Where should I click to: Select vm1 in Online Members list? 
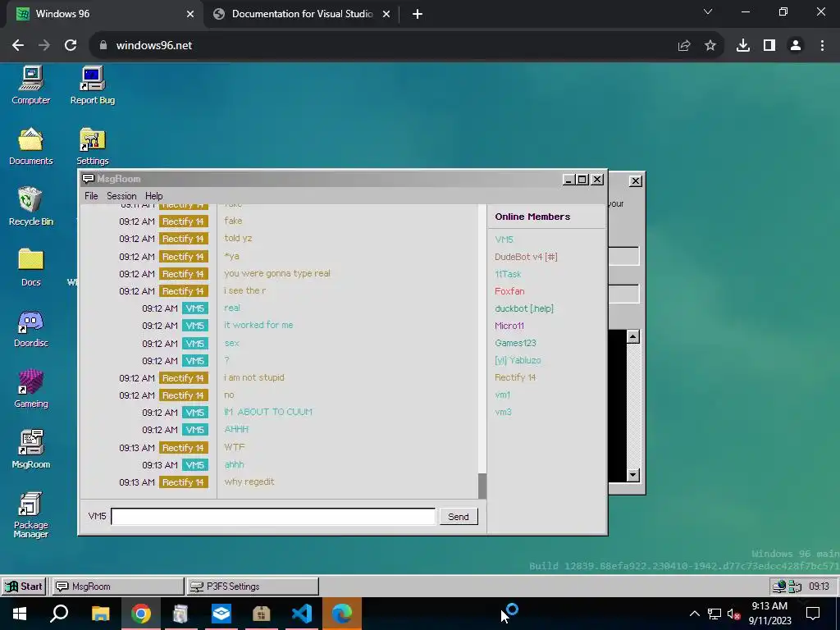tap(503, 395)
